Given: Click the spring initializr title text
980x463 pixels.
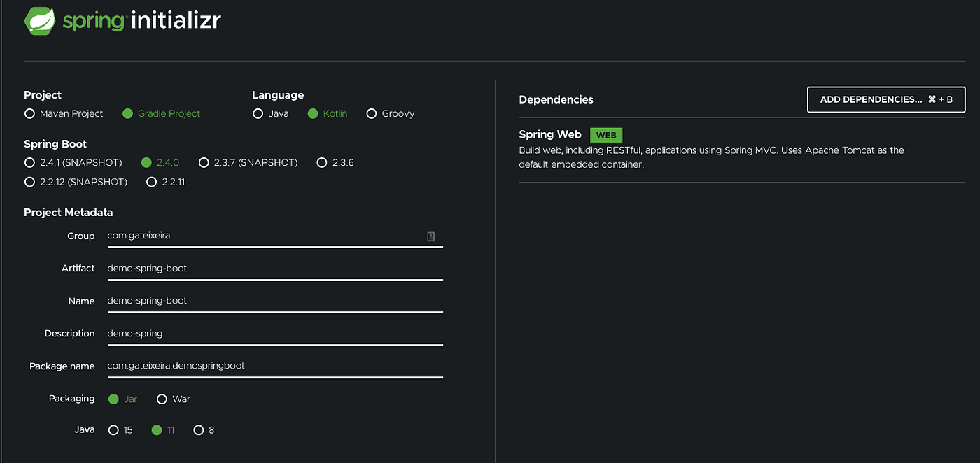Looking at the screenshot, I should (x=141, y=20).
